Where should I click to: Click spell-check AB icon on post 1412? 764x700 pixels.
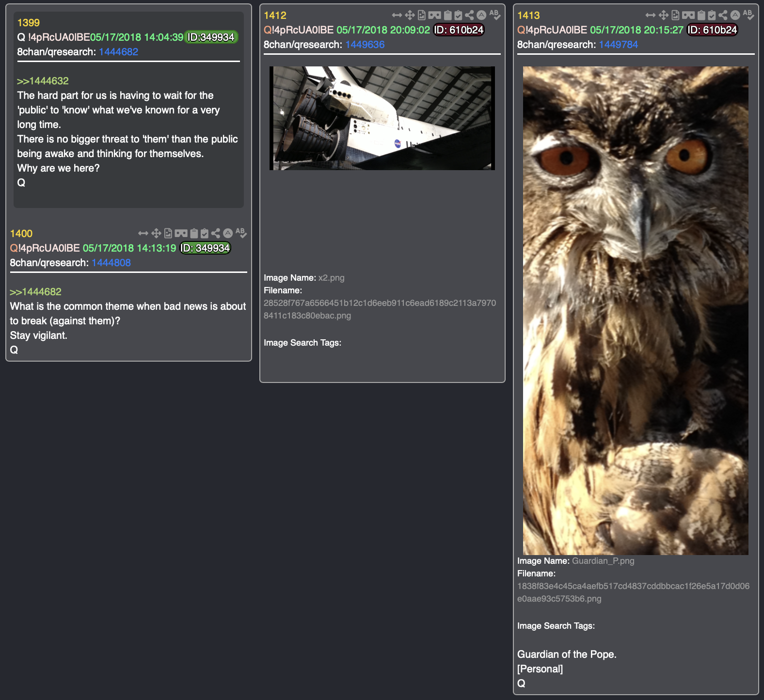pos(494,15)
